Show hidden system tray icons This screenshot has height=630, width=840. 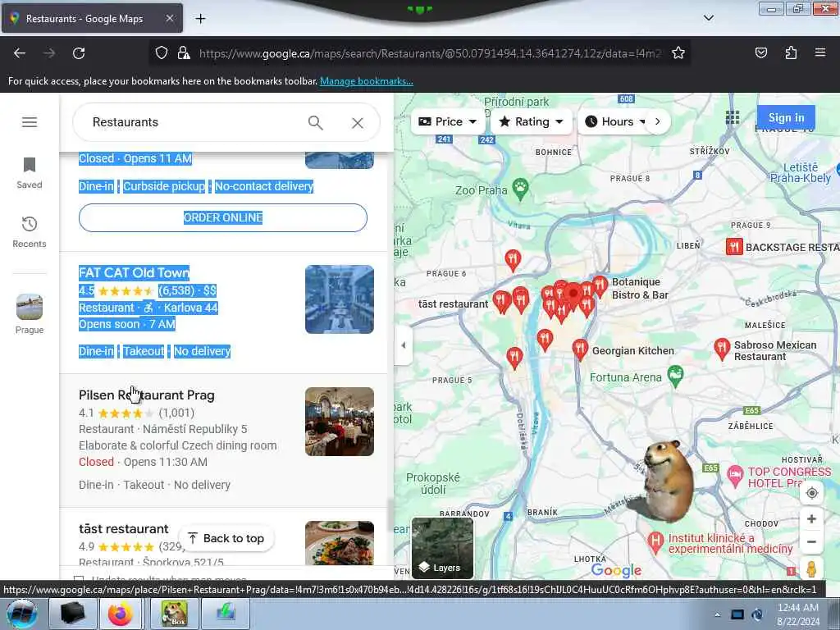717,614
